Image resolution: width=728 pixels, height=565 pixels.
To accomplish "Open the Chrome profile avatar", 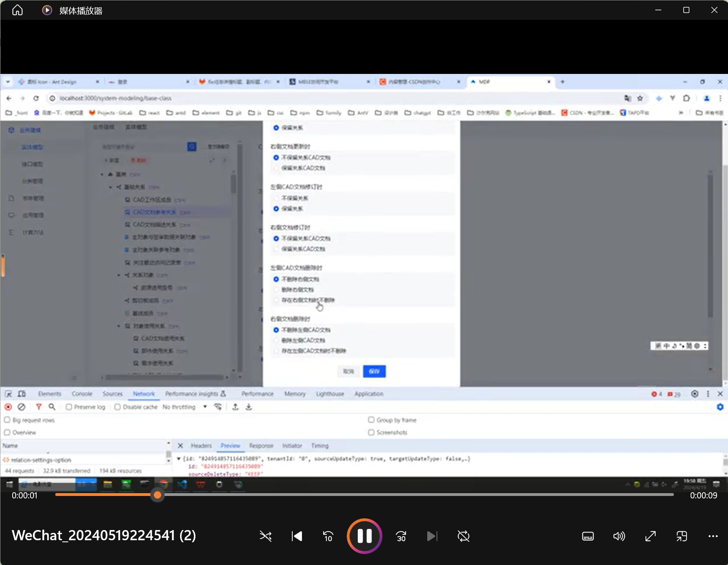I will tap(706, 98).
